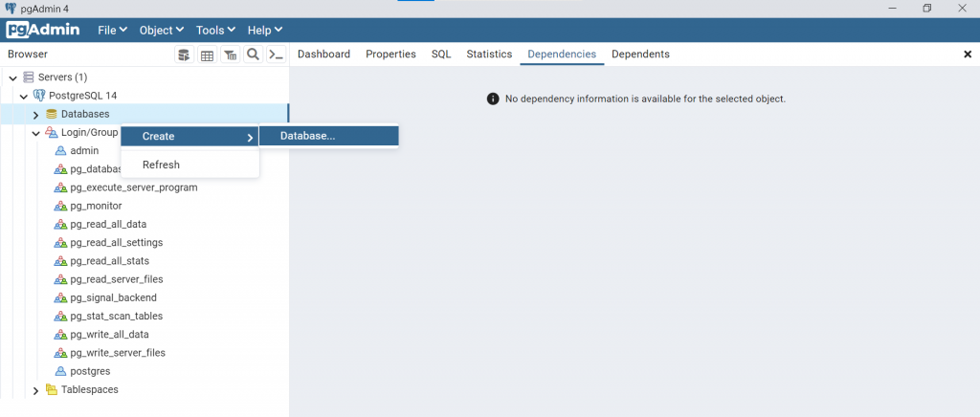Image resolution: width=980 pixels, height=417 pixels.
Task: Close the panel with the X button
Action: tap(968, 55)
